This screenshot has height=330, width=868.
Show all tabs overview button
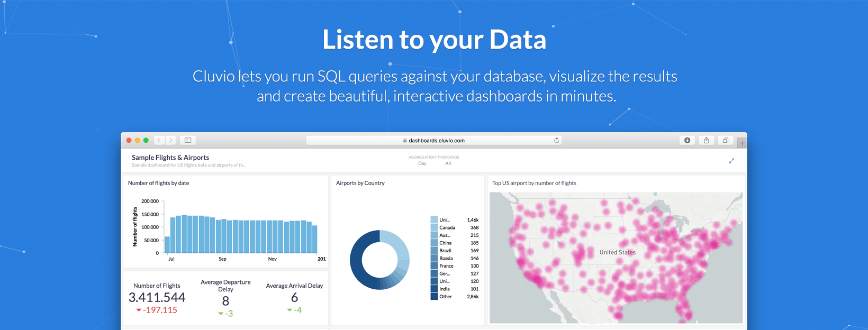pyautogui.click(x=725, y=140)
